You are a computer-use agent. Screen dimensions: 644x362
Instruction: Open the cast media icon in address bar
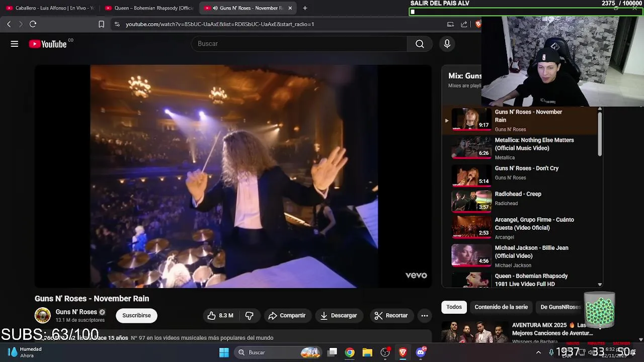click(450, 24)
